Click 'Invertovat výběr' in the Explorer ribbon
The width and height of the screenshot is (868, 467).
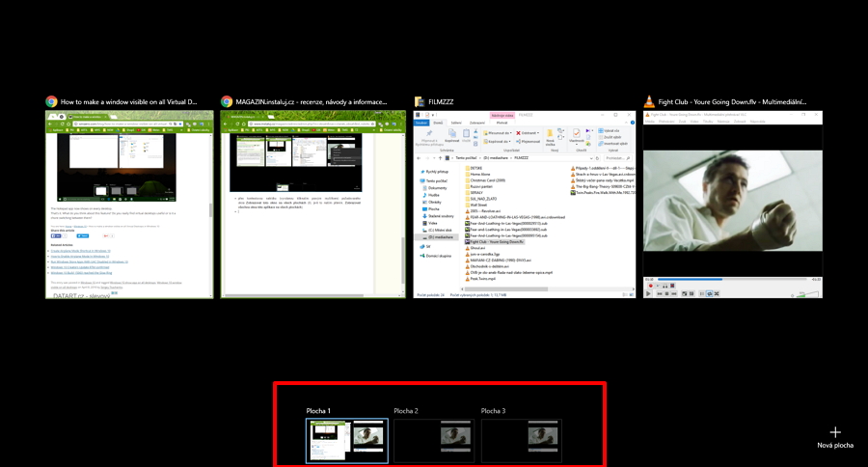pyautogui.click(x=612, y=144)
